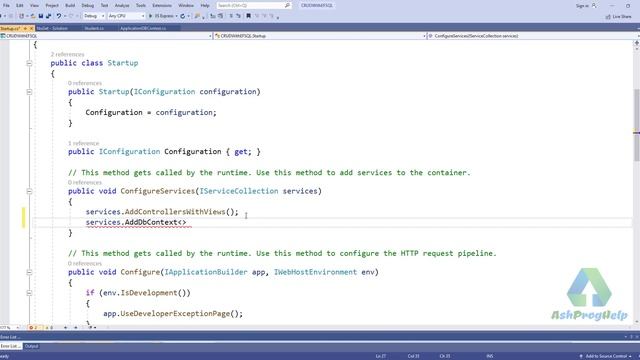Click the refresh browser icon

point(182,16)
